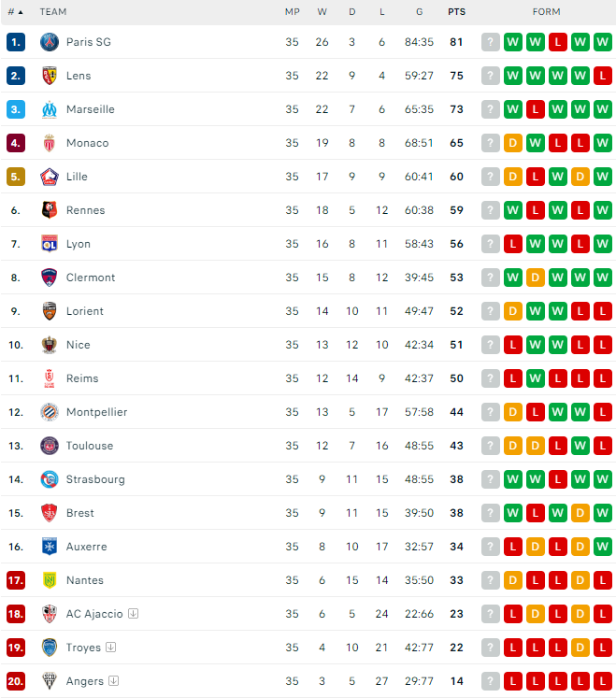This screenshot has height=698, width=616.
Task: Click Paris SG's red loss form badge
Action: click(x=557, y=42)
